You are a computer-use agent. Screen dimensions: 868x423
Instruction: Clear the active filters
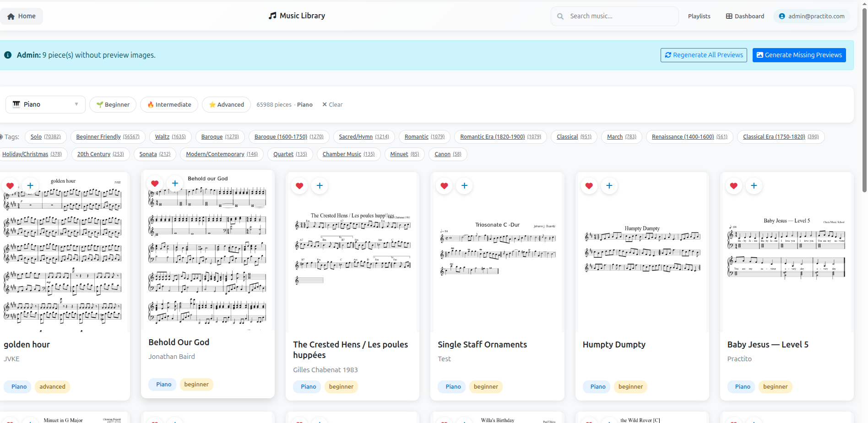pyautogui.click(x=332, y=104)
